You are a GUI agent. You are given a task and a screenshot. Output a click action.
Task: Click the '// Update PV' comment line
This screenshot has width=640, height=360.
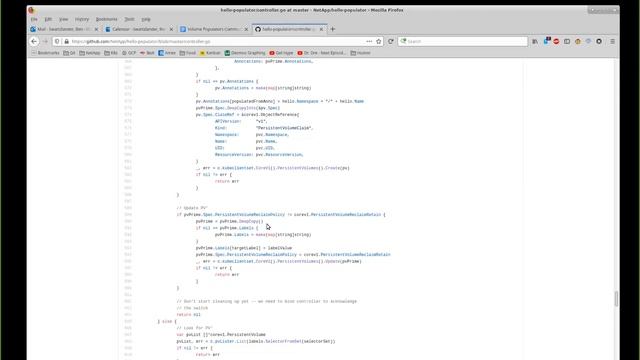click(x=192, y=208)
